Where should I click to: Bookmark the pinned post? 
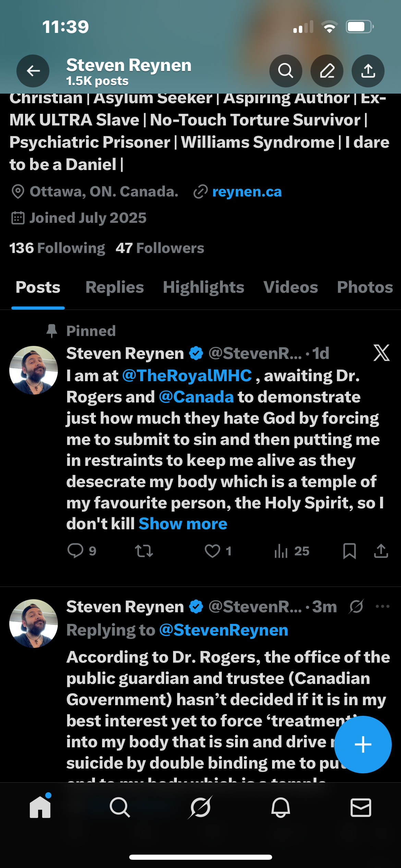349,551
